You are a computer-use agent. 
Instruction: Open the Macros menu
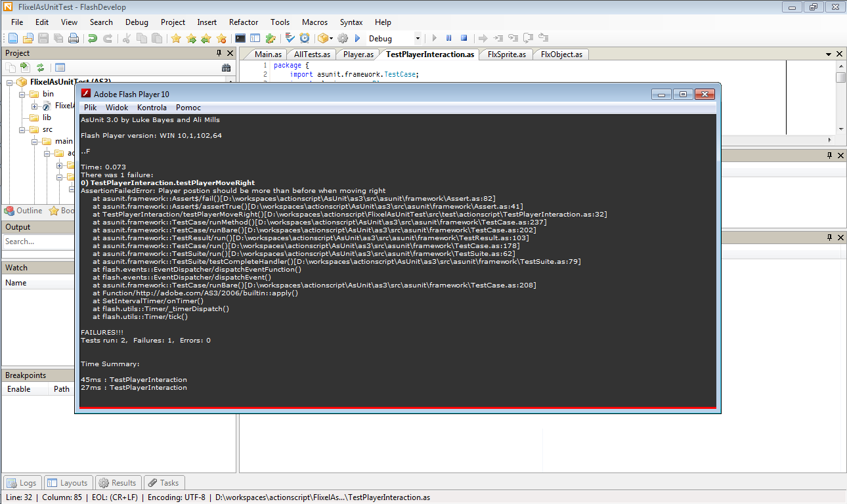(315, 22)
